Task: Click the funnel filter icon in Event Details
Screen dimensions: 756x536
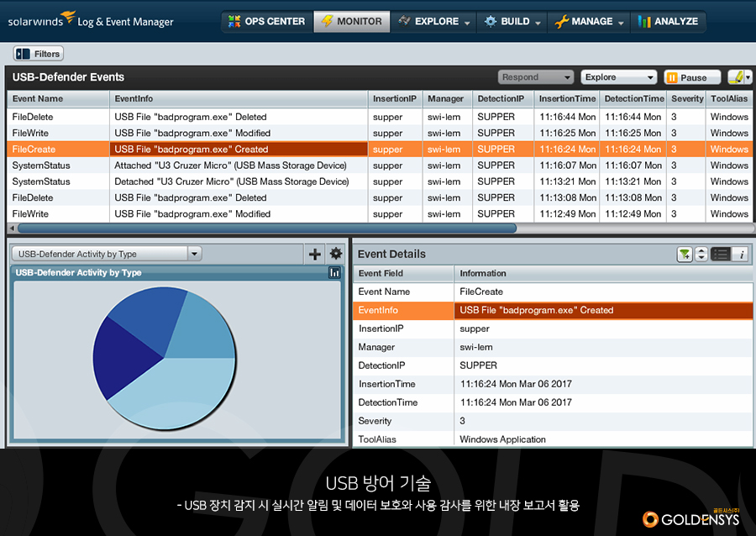Action: click(x=685, y=254)
